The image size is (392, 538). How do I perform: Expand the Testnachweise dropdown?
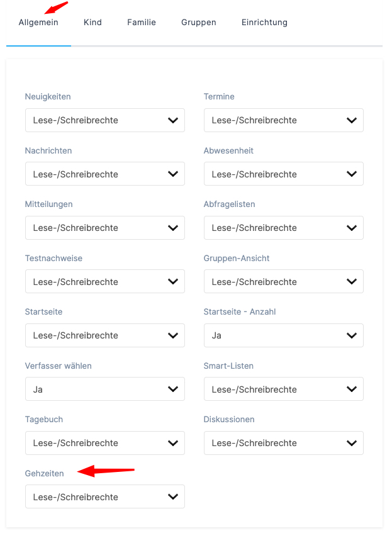tap(105, 282)
